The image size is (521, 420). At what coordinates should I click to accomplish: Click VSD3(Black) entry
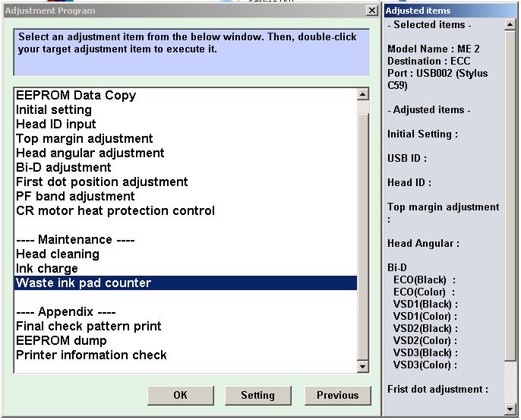[425, 353]
